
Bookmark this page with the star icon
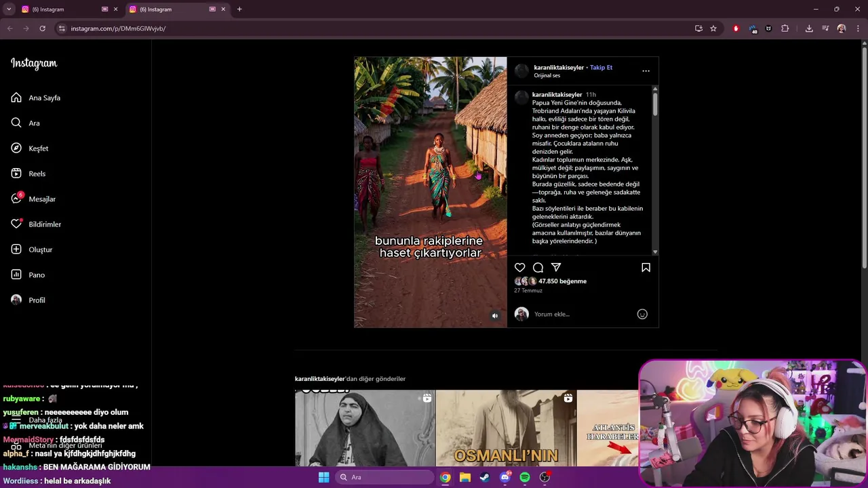coord(713,28)
